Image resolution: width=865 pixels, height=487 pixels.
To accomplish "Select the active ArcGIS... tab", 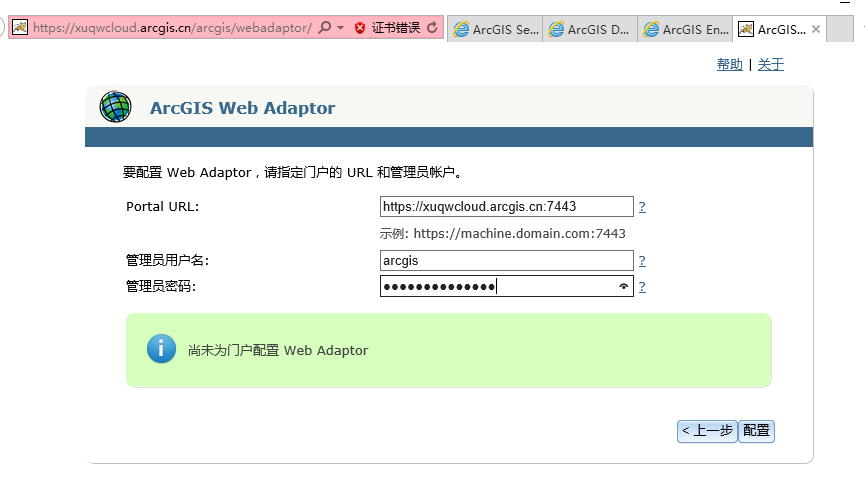I will tap(779, 29).
